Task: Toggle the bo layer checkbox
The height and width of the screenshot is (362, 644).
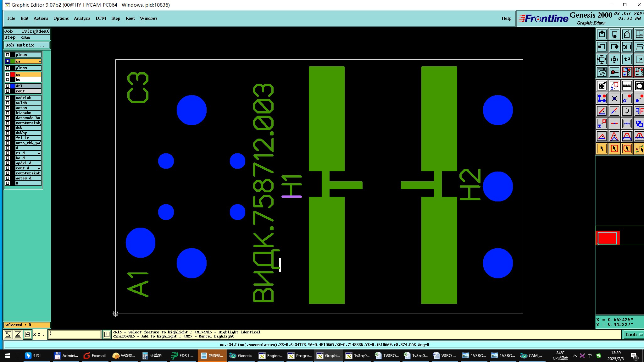Action: (x=8, y=80)
